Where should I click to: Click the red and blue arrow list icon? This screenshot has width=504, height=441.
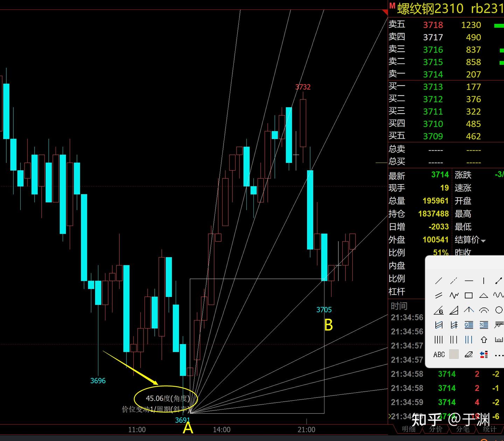click(484, 354)
